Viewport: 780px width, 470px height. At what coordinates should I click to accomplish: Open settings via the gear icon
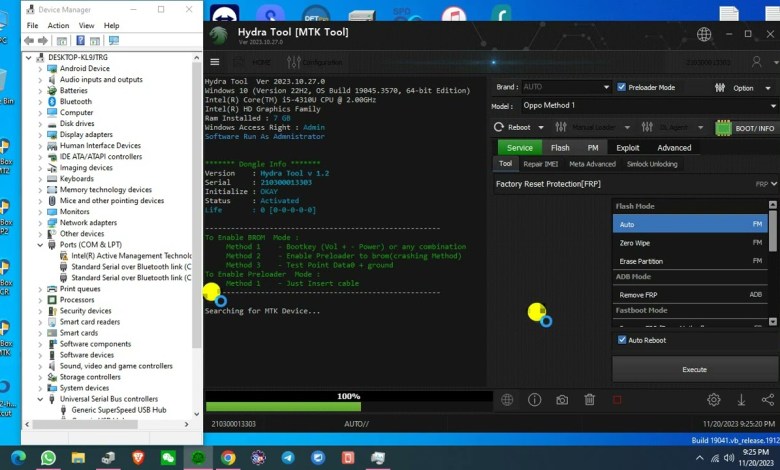[x=714, y=400]
